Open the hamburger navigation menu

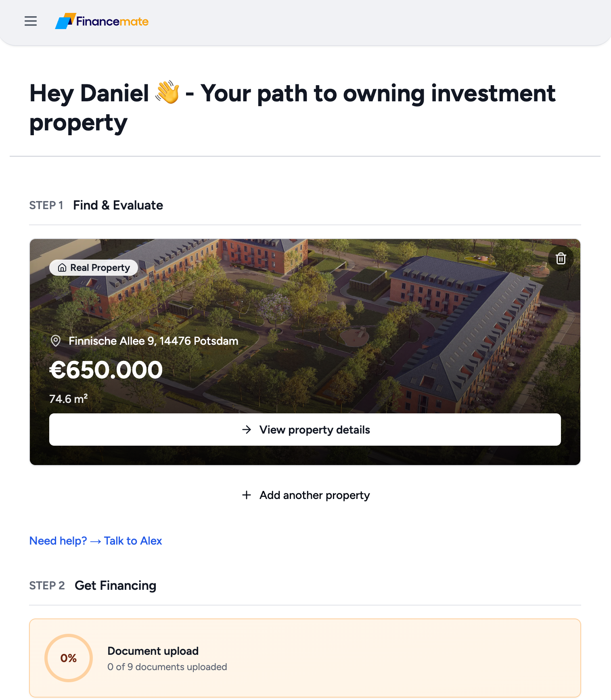tap(31, 21)
